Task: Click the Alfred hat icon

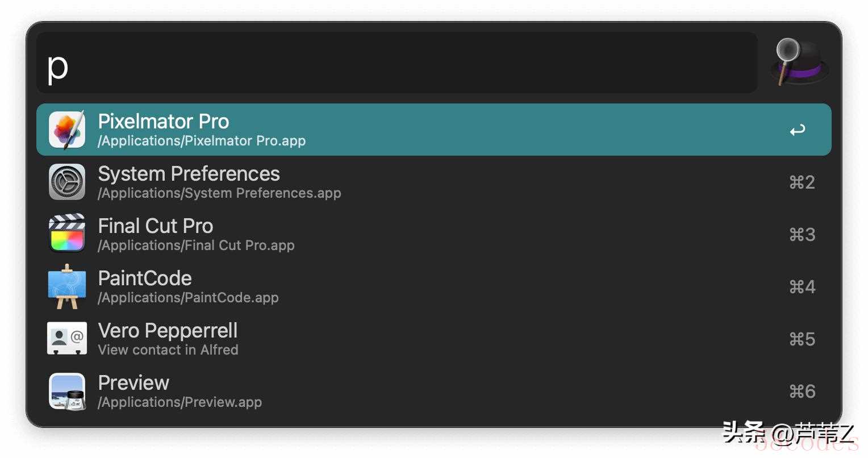Action: coord(800,62)
